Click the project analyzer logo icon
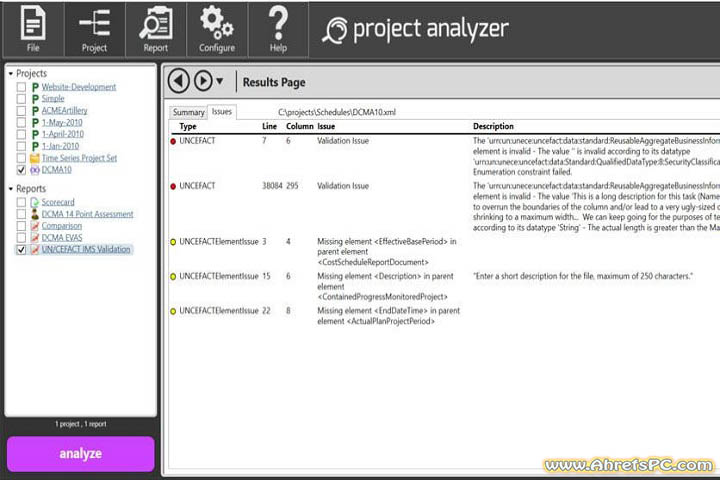 (x=335, y=30)
